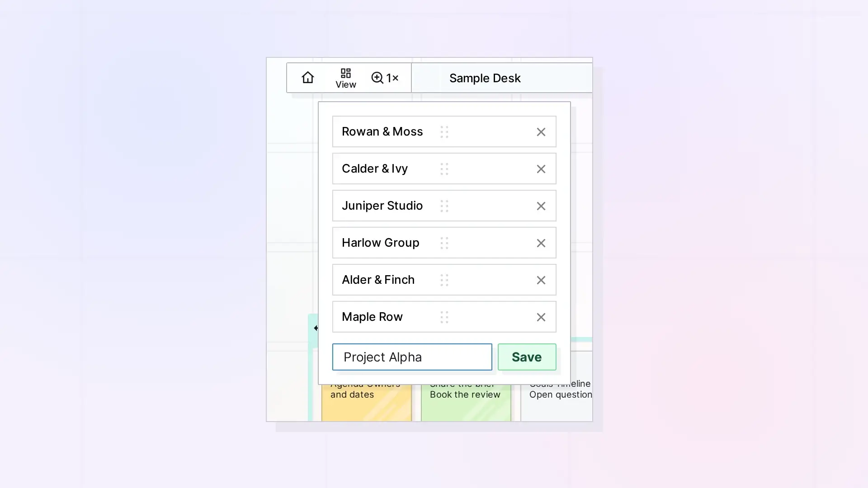Viewport: 868px width, 488px height.
Task: Focus the Project Alpha input field
Action: [x=412, y=357]
